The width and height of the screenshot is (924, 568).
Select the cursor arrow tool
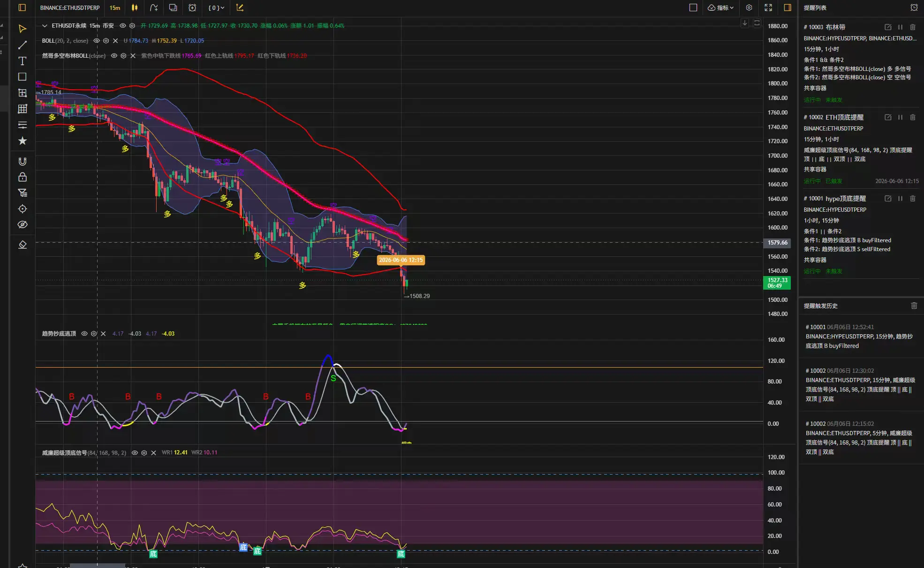22,29
